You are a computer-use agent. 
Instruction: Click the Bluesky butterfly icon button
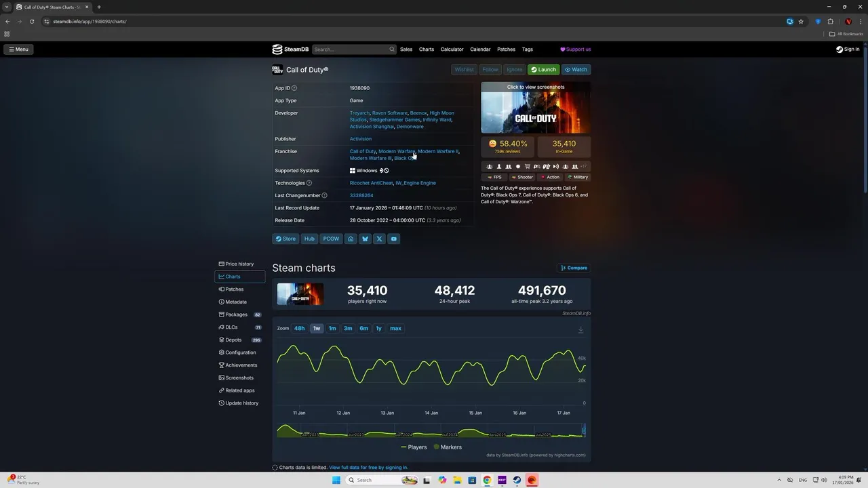(x=365, y=239)
